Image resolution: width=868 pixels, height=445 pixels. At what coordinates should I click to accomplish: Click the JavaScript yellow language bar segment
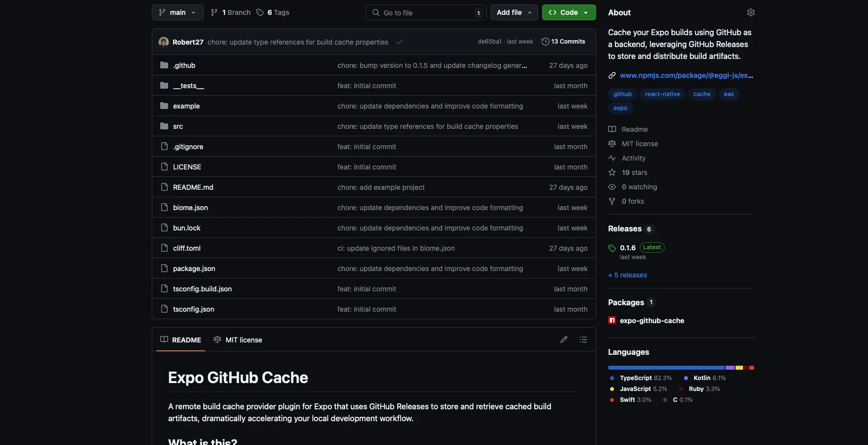739,368
